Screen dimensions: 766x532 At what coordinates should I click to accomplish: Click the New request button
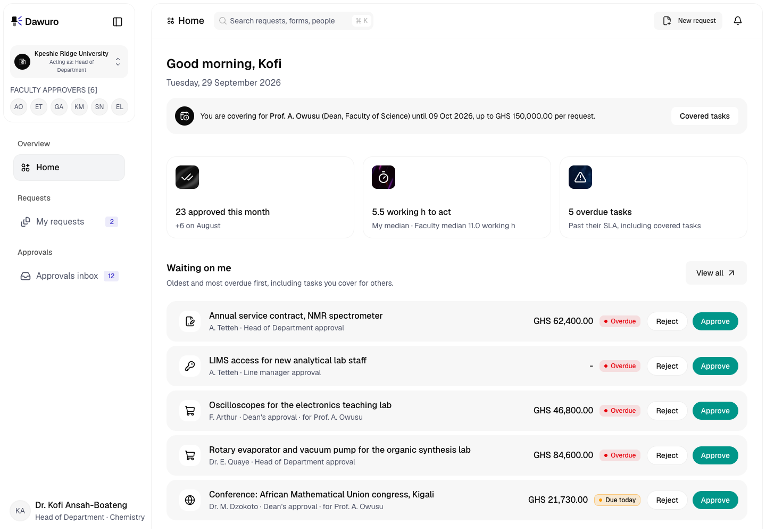click(x=688, y=21)
